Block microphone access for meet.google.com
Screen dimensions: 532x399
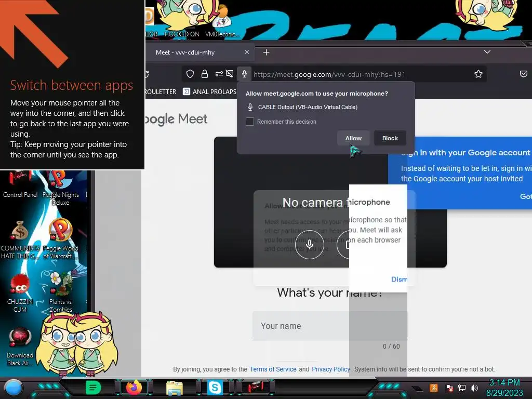pos(390,138)
